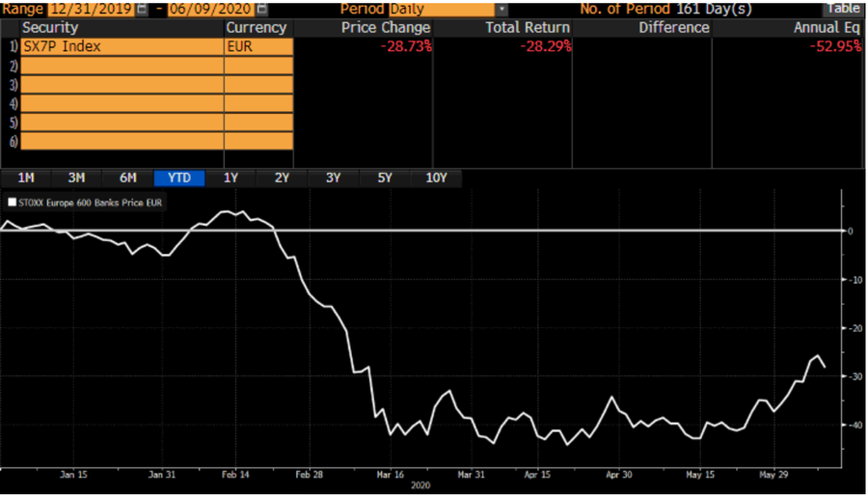This screenshot has height=495, width=868.
Task: Click the -28.73% price change value
Action: coord(406,47)
